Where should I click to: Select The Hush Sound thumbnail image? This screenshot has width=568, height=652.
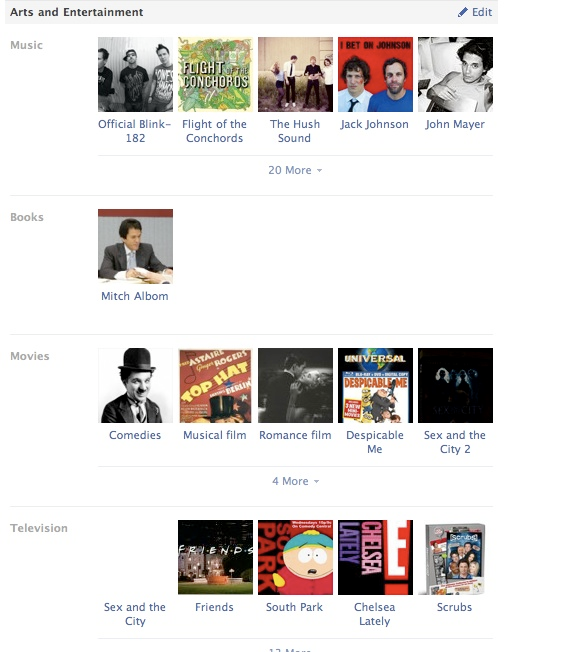point(295,74)
